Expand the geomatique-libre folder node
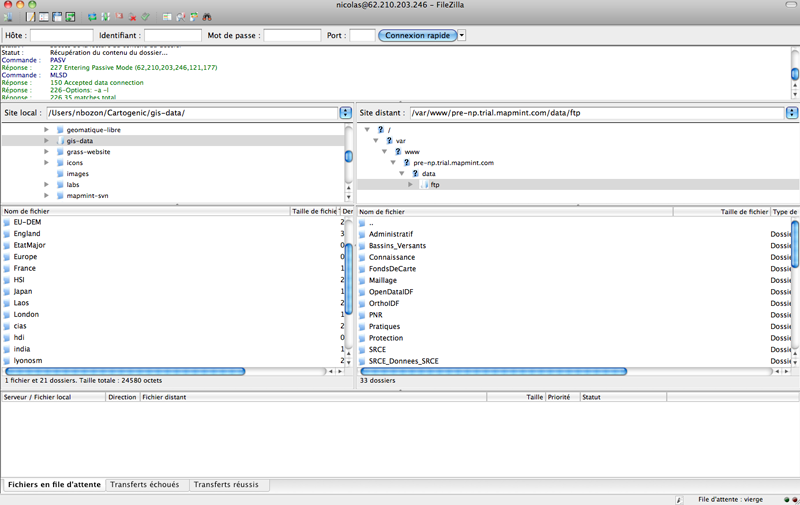800x505 pixels. coord(46,130)
